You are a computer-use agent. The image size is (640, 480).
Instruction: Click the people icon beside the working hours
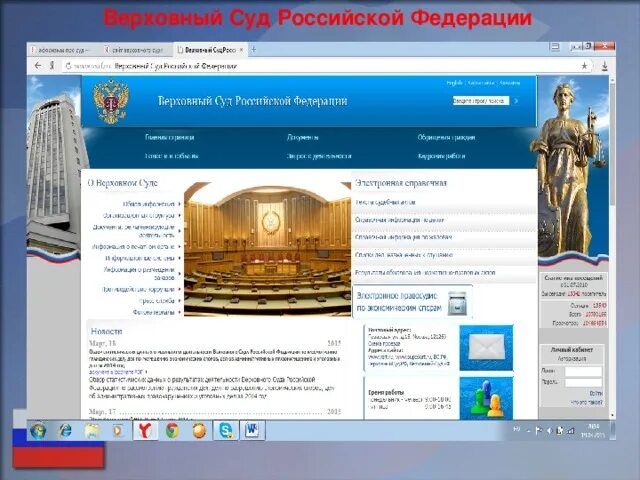pos(486,398)
